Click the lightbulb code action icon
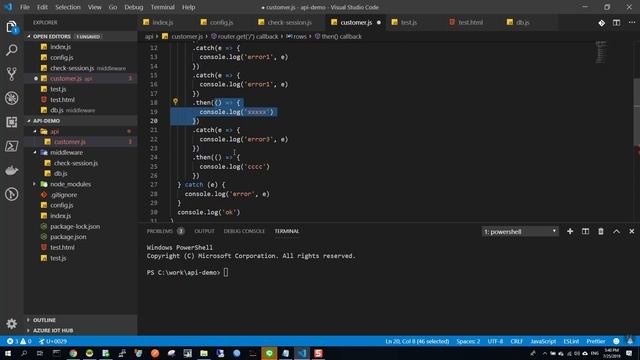 pyautogui.click(x=175, y=102)
